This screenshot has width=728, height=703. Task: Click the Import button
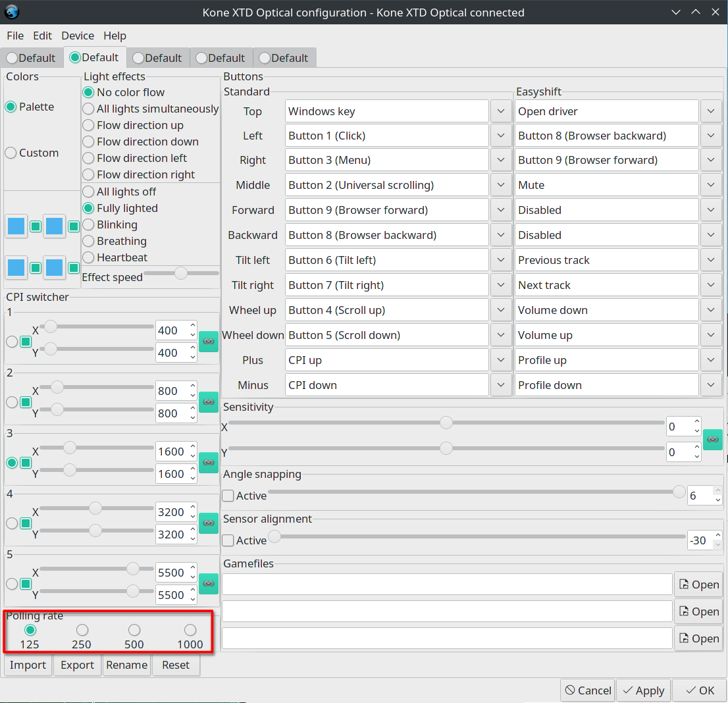coord(28,665)
